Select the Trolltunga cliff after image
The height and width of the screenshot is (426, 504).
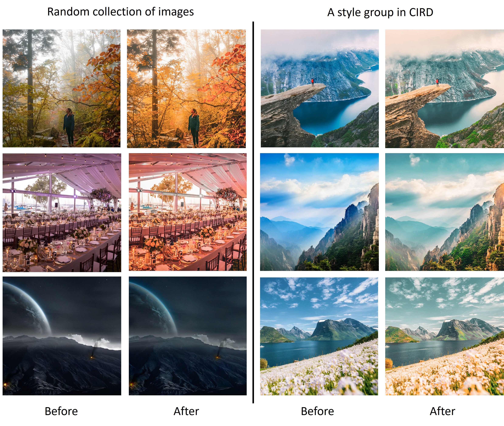445,89
